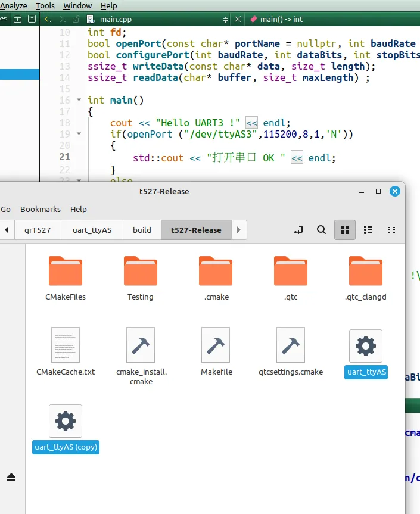Navigate to the uart_ttyAS path segment

[92, 230]
